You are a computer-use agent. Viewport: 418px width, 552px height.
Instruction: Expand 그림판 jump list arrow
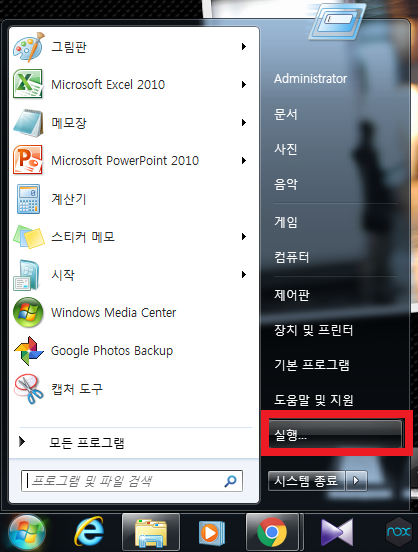pos(244,46)
